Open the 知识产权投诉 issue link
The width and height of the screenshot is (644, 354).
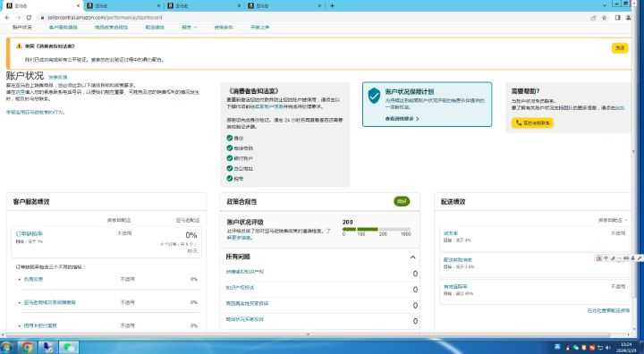(240, 288)
